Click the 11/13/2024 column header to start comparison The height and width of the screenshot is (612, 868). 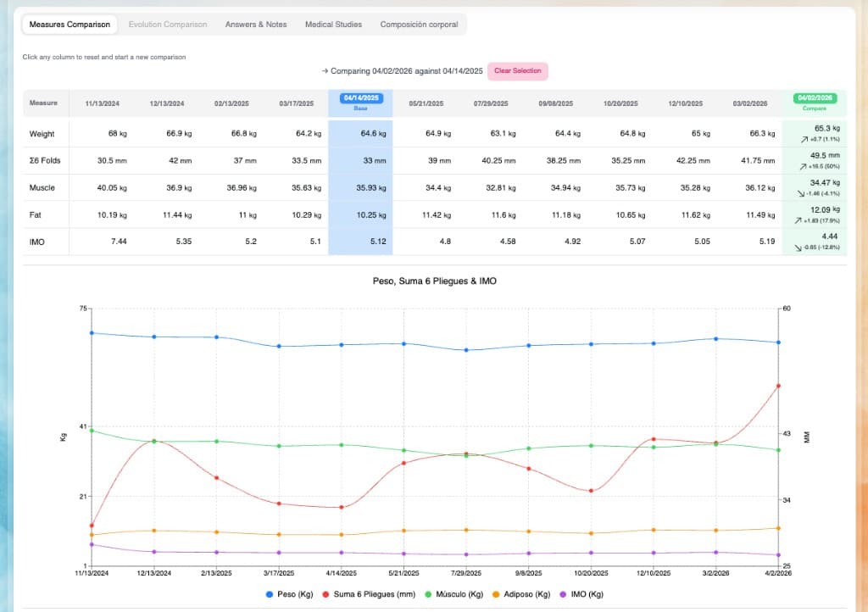point(102,103)
